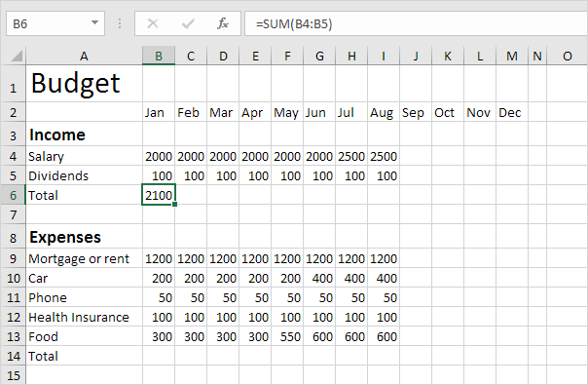Select the Jan month header cell
Screen dimensions: 588x385
pos(159,112)
